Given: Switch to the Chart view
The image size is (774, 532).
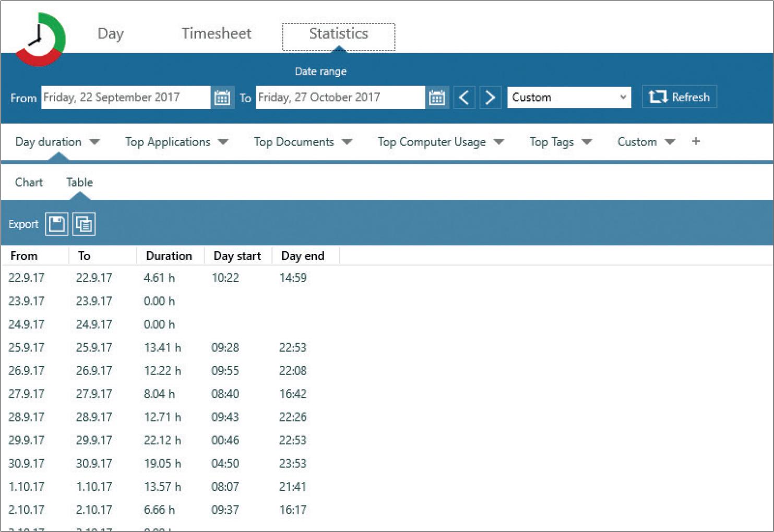Looking at the screenshot, I should [29, 183].
